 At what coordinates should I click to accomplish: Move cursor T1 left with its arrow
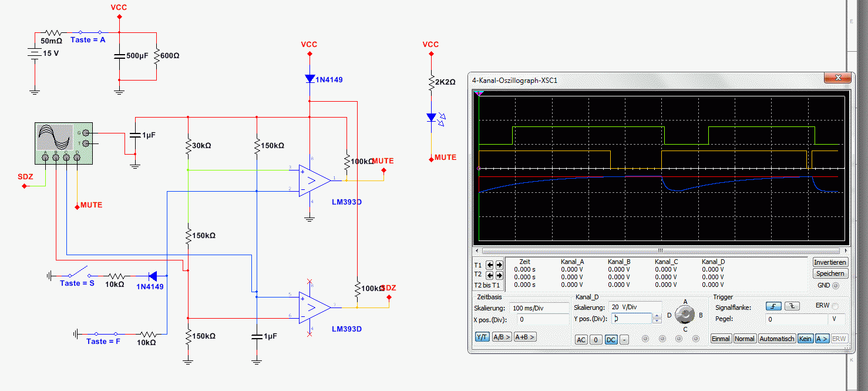click(x=490, y=265)
